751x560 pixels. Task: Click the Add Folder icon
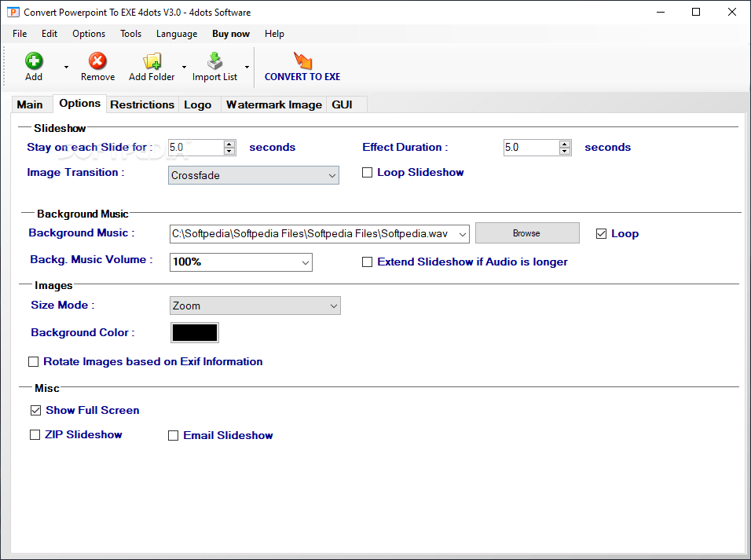click(x=152, y=60)
